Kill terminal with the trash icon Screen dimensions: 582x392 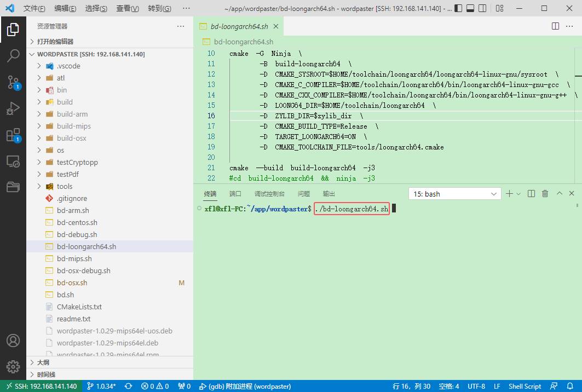point(545,194)
